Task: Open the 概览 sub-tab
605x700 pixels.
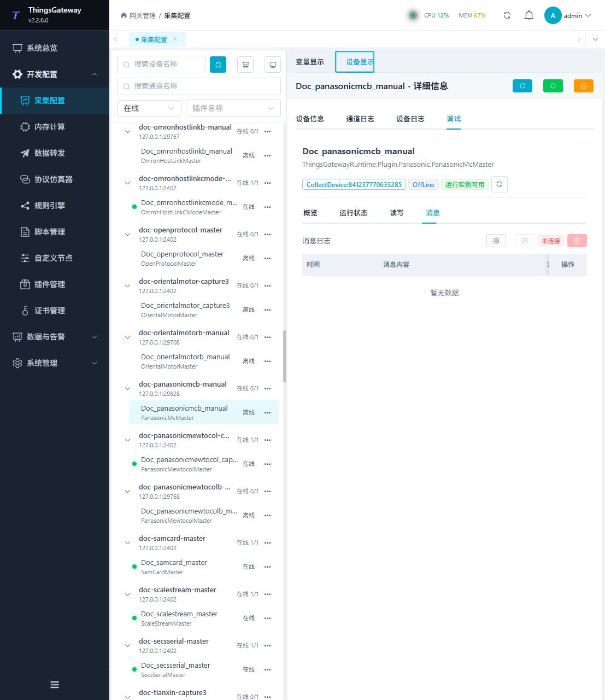Action: coord(310,213)
